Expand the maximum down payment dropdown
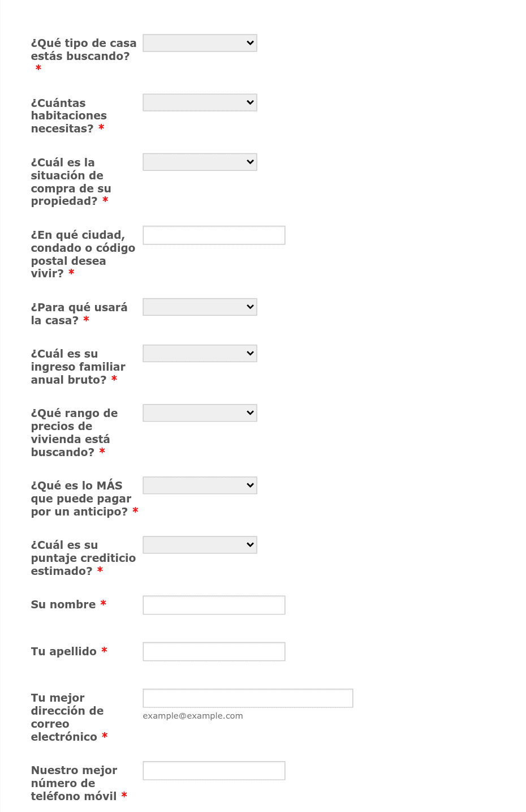526x812 pixels. 200,485
